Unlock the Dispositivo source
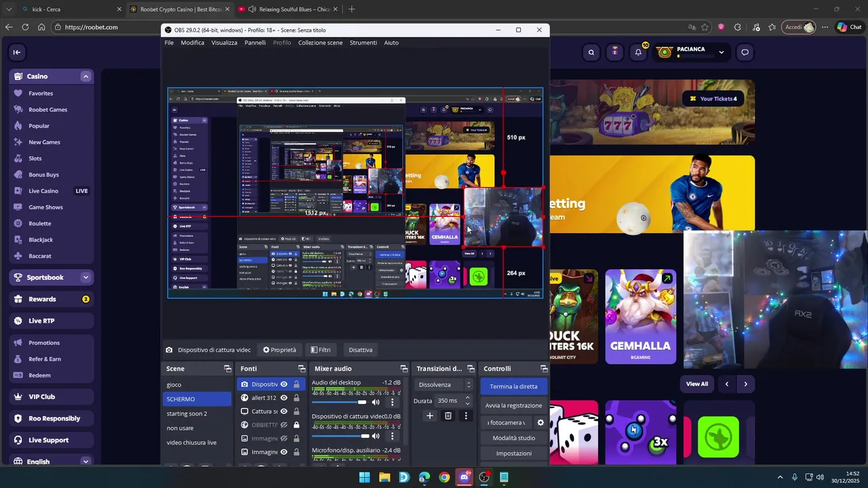The height and width of the screenshot is (488, 868). (296, 384)
